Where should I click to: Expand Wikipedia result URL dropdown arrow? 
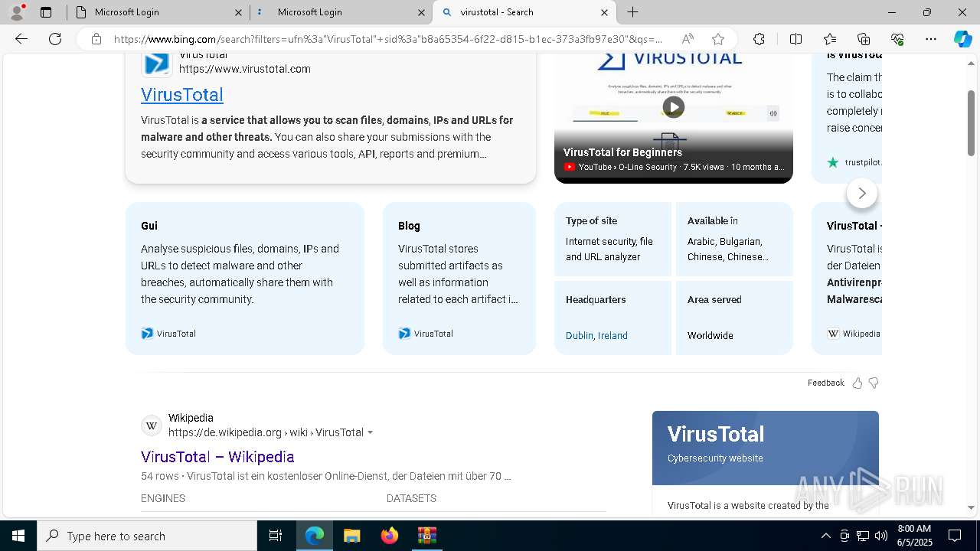(x=371, y=433)
